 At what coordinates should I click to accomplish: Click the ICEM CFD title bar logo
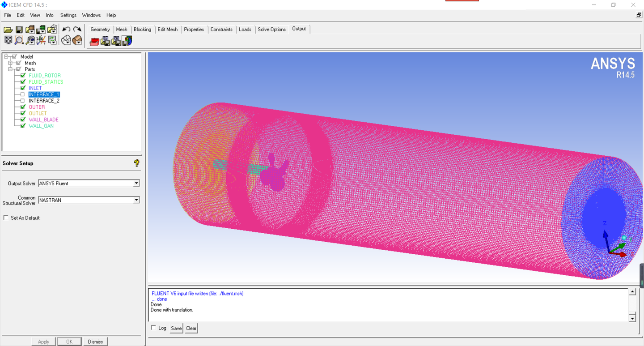coord(4,4)
